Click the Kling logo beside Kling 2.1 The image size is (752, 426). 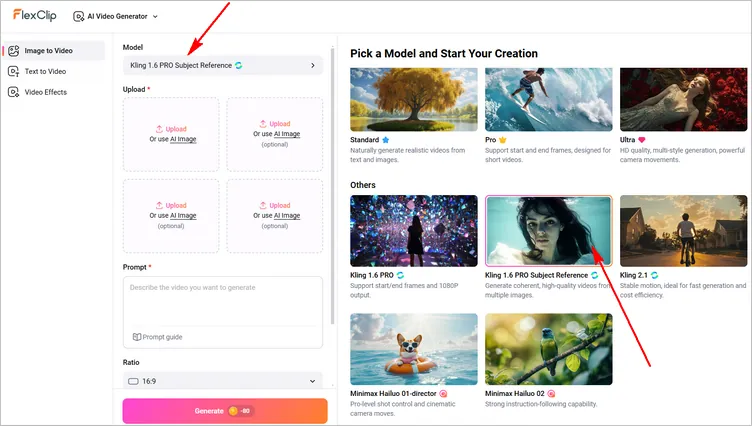point(655,275)
